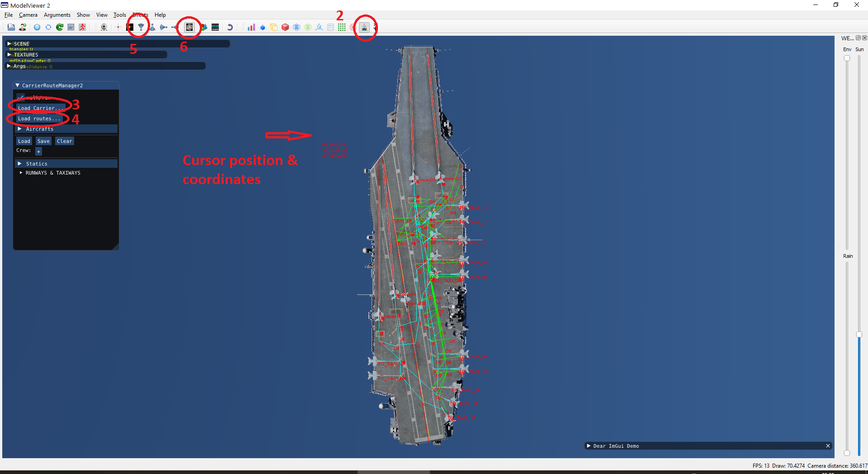Click the green capsule shape icon

point(308,27)
